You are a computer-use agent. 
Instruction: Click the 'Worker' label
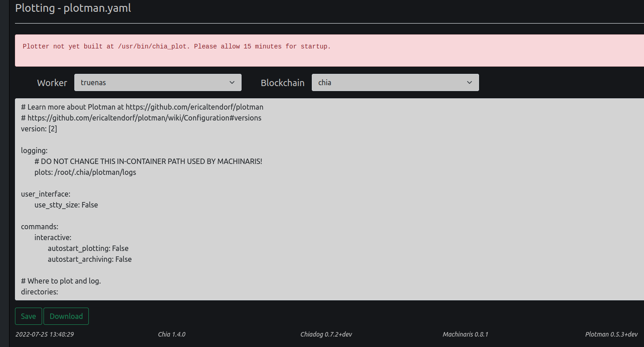(x=52, y=83)
